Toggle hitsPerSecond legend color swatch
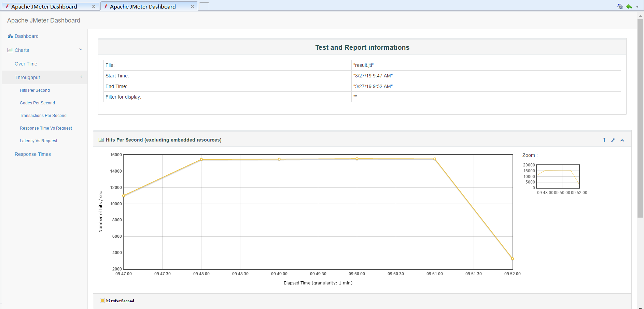644x309 pixels. [x=102, y=300]
